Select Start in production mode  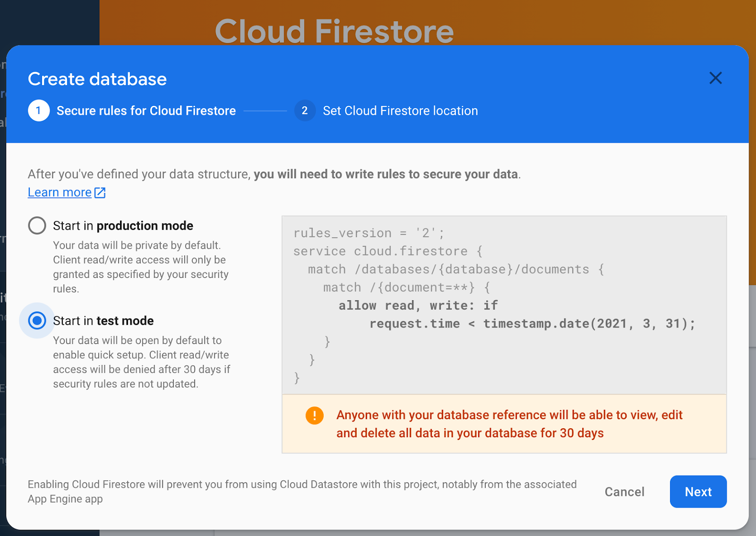[36, 225]
